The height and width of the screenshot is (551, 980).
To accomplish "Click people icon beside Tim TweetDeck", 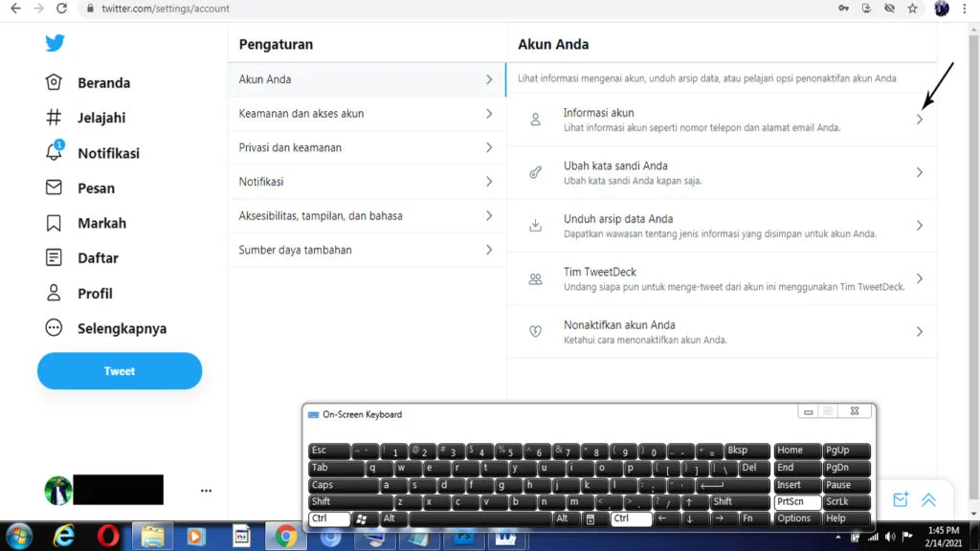I will pyautogui.click(x=536, y=278).
